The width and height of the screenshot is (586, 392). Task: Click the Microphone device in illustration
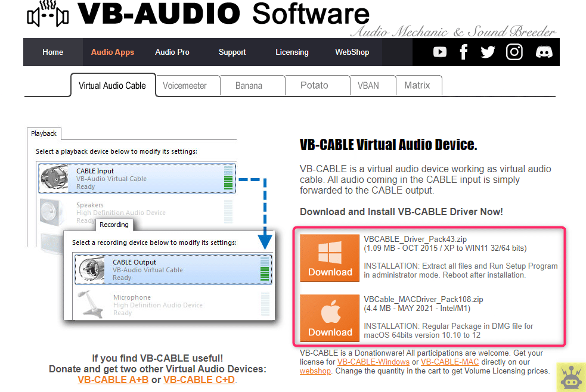(173, 304)
